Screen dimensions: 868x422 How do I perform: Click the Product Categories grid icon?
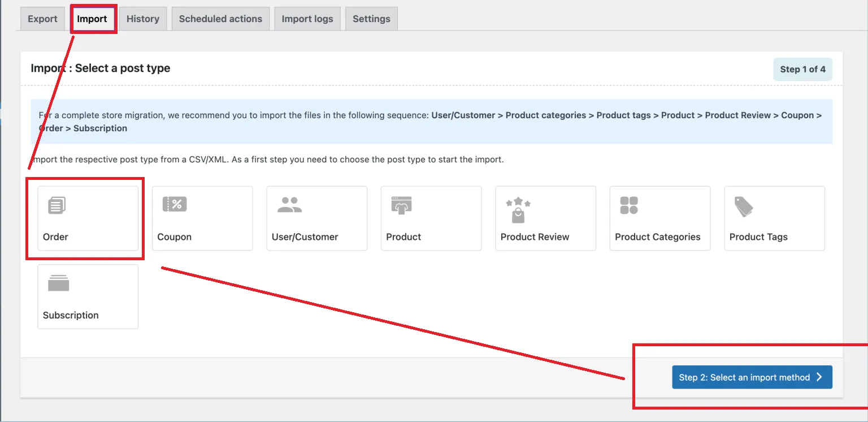629,205
